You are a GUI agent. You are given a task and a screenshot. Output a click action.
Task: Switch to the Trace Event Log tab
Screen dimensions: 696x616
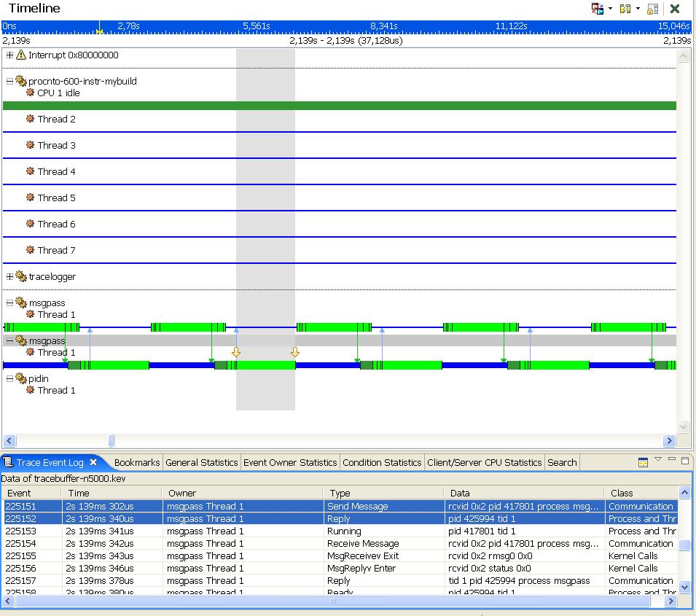(50, 462)
